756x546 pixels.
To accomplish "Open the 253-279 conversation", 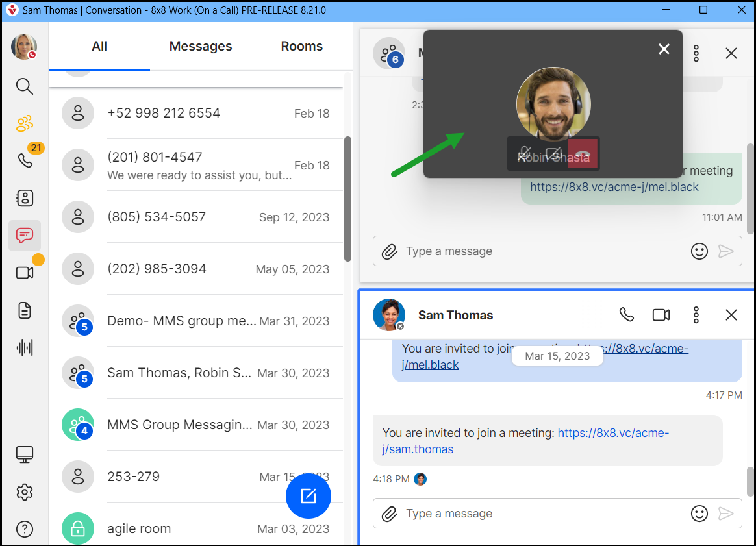I will [196, 477].
